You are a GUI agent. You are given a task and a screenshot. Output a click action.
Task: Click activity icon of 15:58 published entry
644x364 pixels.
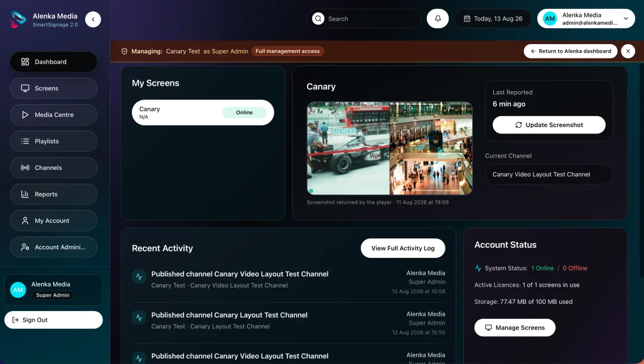click(139, 276)
